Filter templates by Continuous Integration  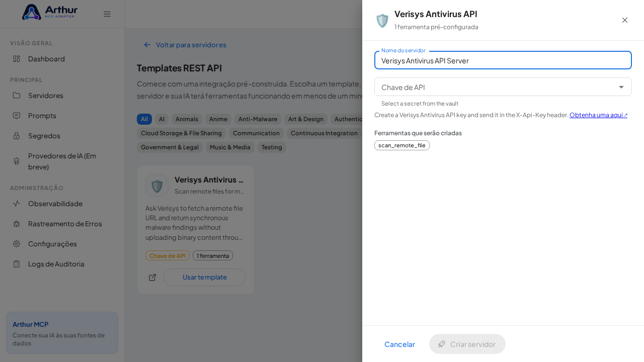[x=324, y=133]
